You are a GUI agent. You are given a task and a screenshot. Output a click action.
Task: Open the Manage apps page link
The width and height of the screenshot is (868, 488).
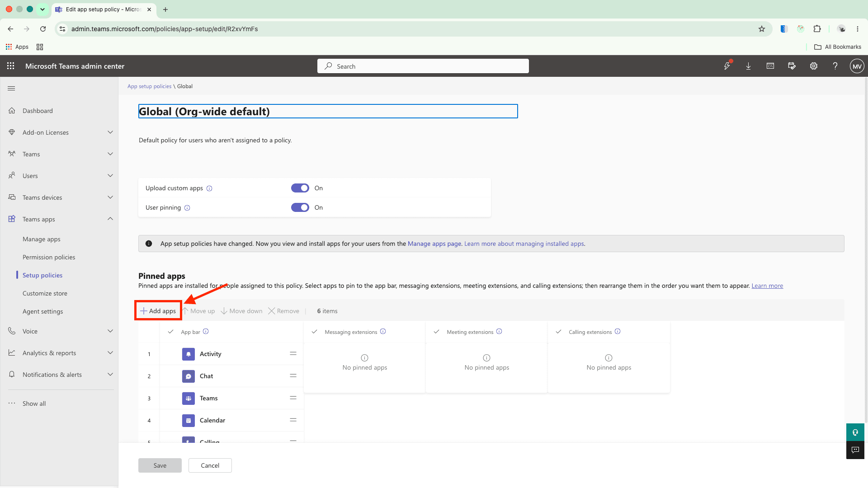(x=434, y=244)
